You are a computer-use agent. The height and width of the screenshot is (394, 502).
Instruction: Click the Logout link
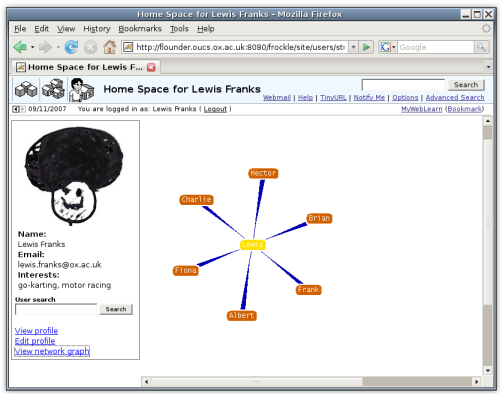[x=215, y=109]
